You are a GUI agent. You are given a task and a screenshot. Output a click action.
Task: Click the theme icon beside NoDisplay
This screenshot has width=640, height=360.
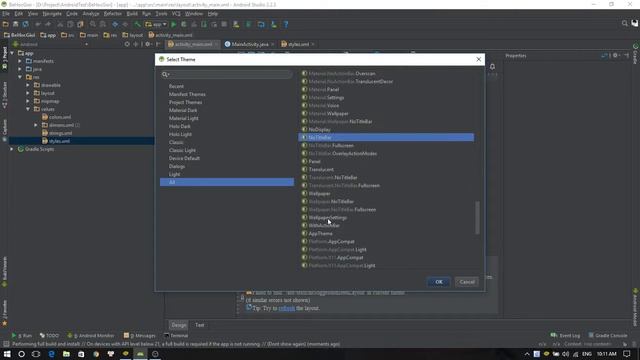pyautogui.click(x=304, y=129)
